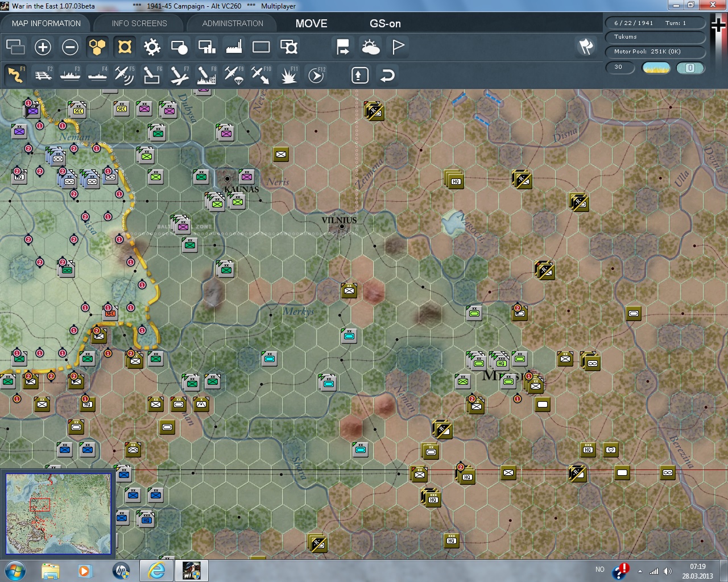Click the date 6/22/1941 Turn 1 field
This screenshot has height=582, width=728.
coord(655,23)
